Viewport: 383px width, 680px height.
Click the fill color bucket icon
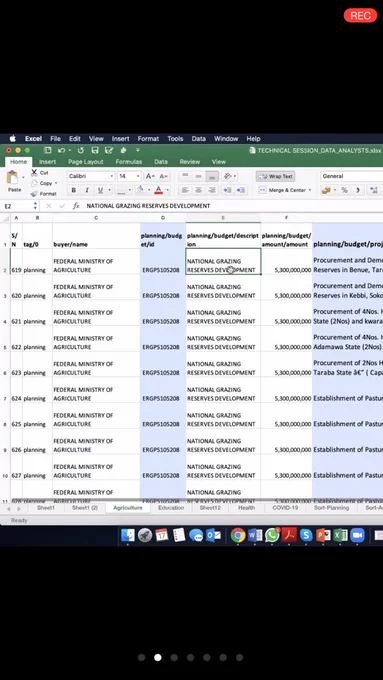pos(140,190)
